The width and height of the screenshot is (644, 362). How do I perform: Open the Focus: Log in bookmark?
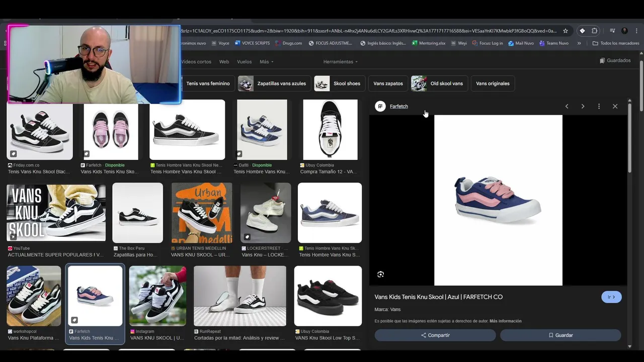click(488, 43)
